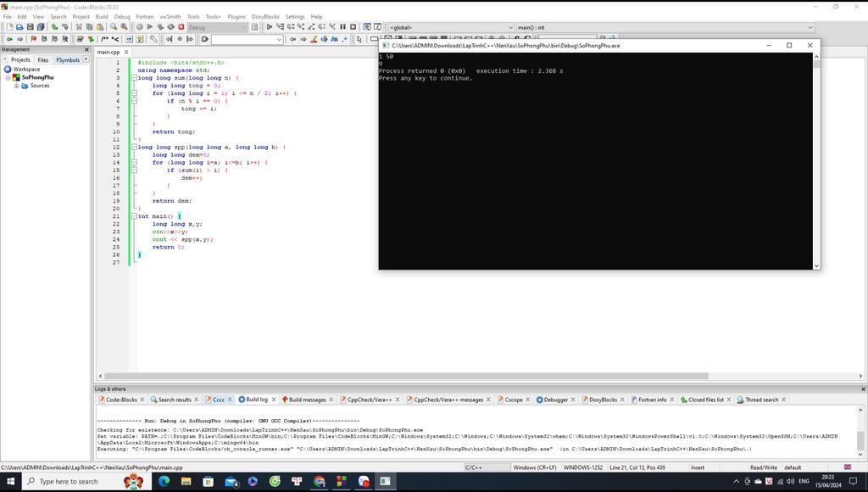The image size is (868, 492).
Task: Click the Replace toolbar icon
Action: pyautogui.click(x=124, y=27)
